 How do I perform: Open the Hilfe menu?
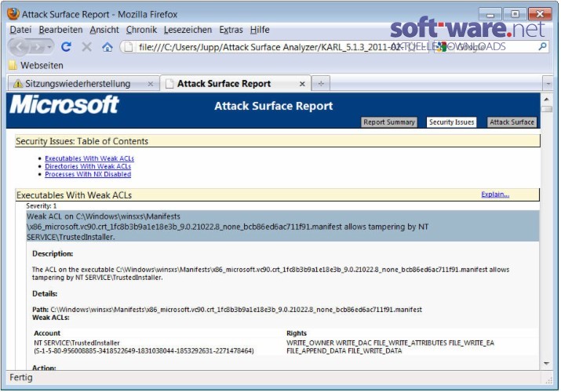click(x=260, y=30)
